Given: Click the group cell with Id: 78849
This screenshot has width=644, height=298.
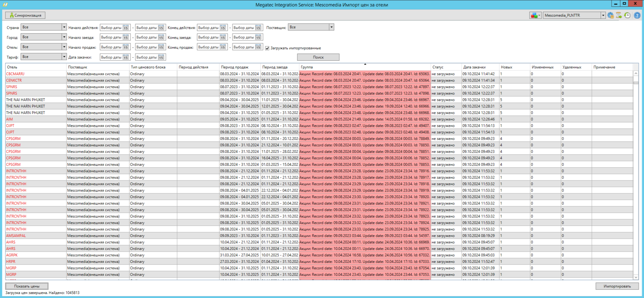Looking at the screenshot, I should [365, 138].
